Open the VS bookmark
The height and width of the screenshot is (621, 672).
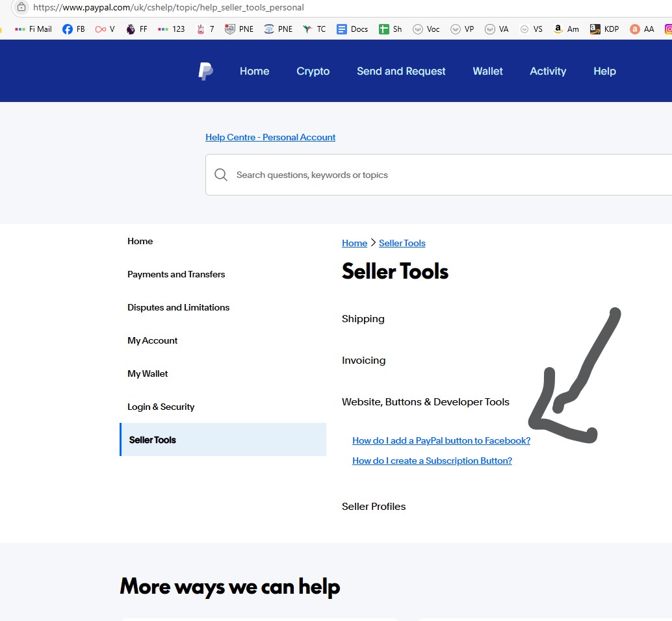(x=531, y=29)
